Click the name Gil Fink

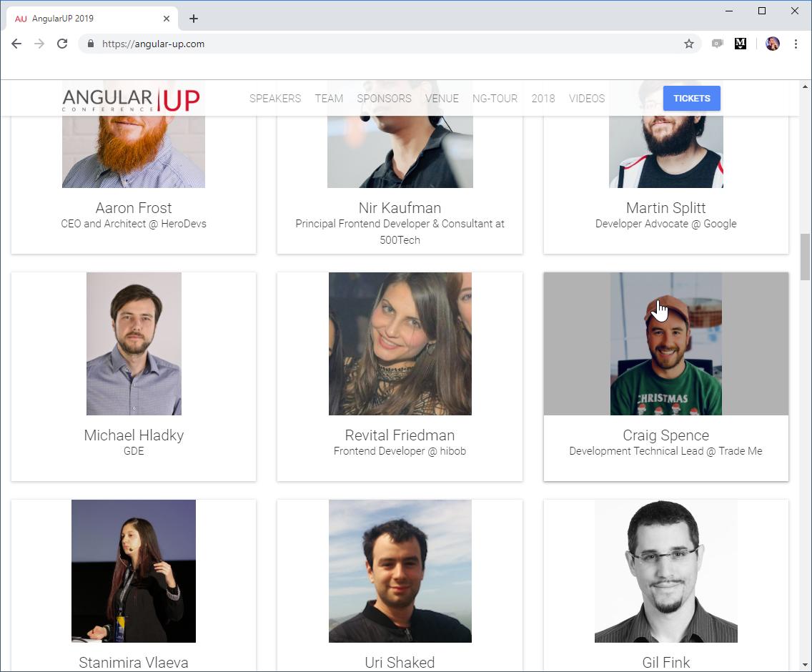point(666,663)
